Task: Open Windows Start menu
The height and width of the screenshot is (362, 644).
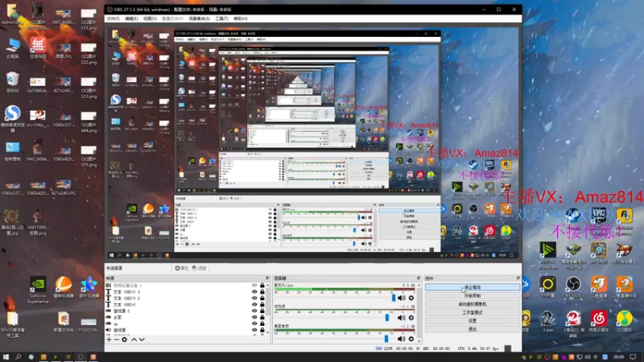Action: pyautogui.click(x=6, y=357)
